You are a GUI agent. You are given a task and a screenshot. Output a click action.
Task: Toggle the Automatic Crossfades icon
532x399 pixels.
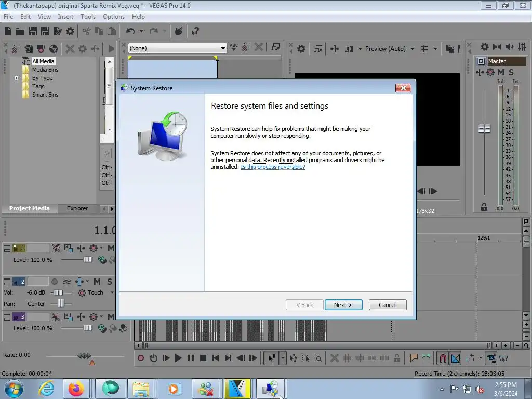point(455,358)
